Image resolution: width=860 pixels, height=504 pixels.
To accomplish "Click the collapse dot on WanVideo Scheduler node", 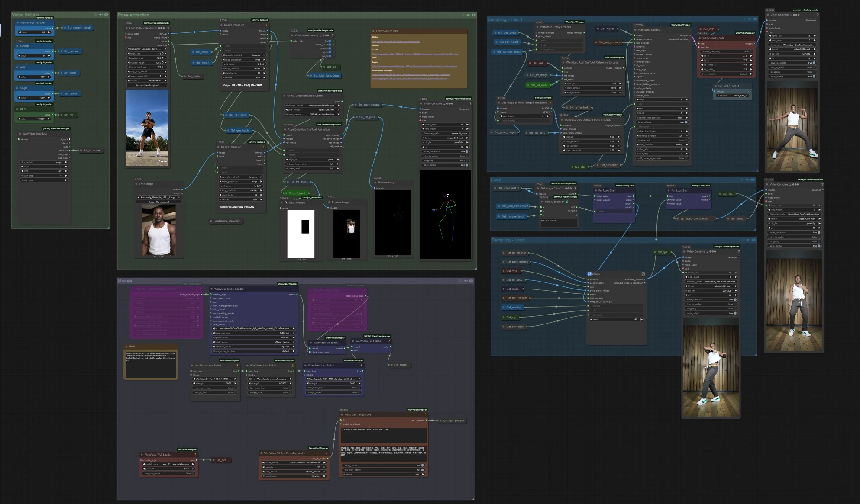I will click(20, 134).
